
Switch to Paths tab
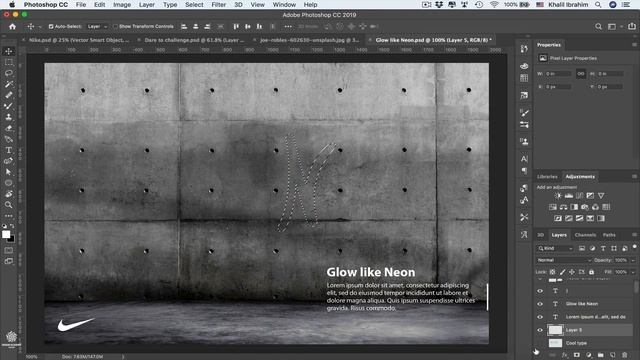609,235
